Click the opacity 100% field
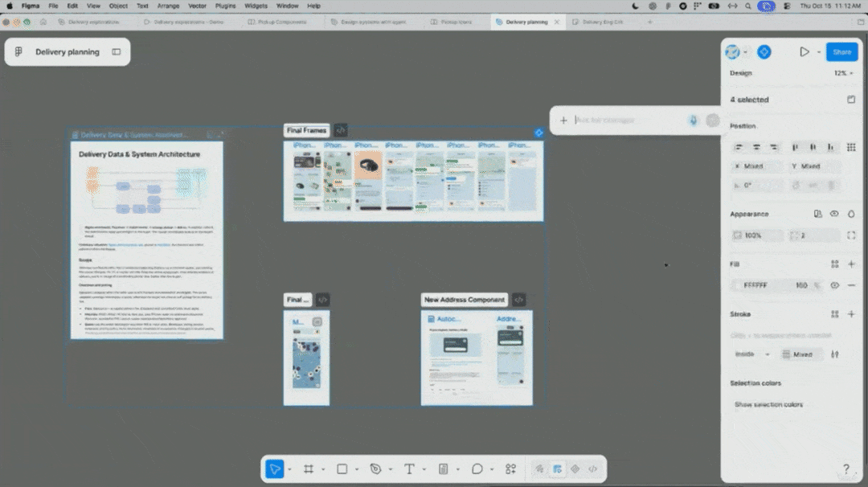 (756, 235)
